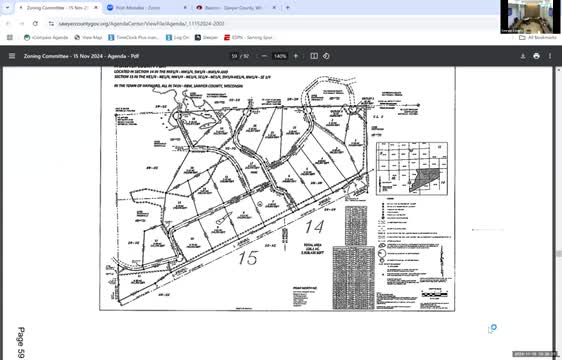This screenshot has width=562, height=360.
Task: Zoom in the PDF with plus button
Action: [296, 56]
